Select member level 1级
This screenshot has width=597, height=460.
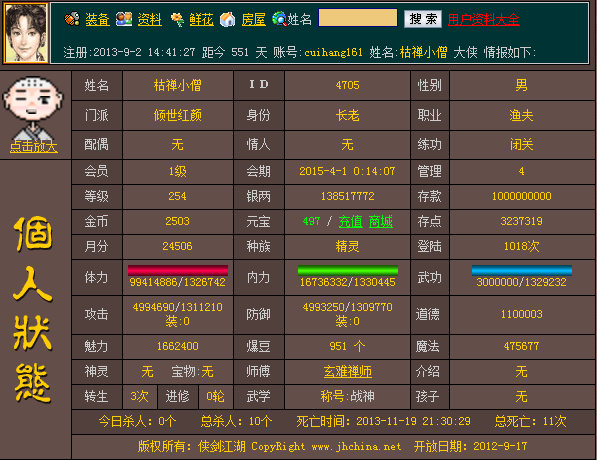[x=178, y=171]
